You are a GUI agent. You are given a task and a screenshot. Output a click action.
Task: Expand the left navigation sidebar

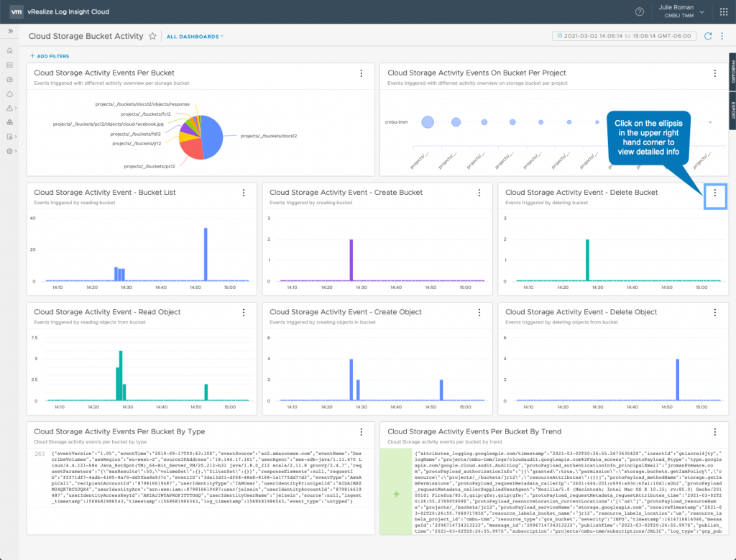10,31
